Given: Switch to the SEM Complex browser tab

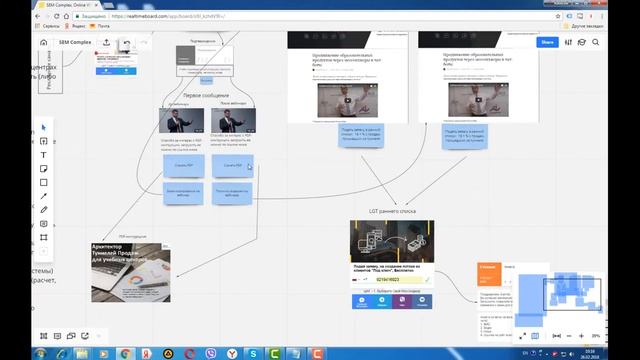Looking at the screenshot, I should click(68, 5).
